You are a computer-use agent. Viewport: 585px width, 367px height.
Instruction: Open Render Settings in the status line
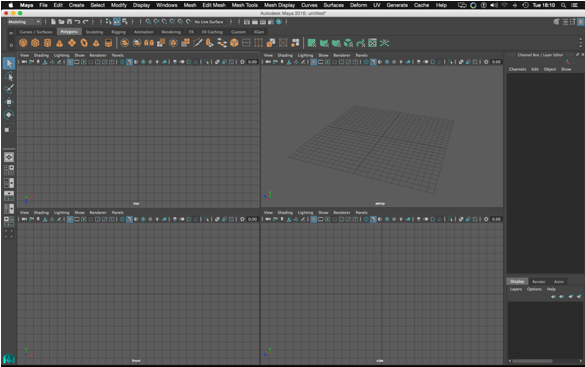point(271,22)
